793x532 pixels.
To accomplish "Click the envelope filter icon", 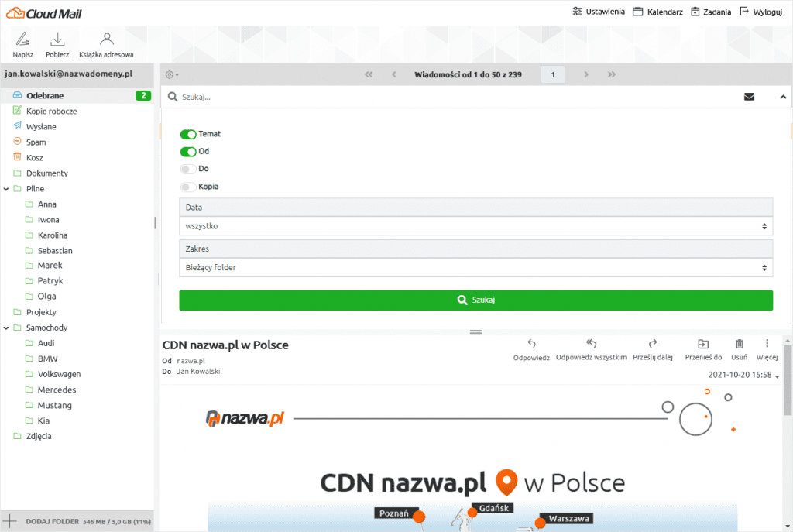I will pos(749,97).
